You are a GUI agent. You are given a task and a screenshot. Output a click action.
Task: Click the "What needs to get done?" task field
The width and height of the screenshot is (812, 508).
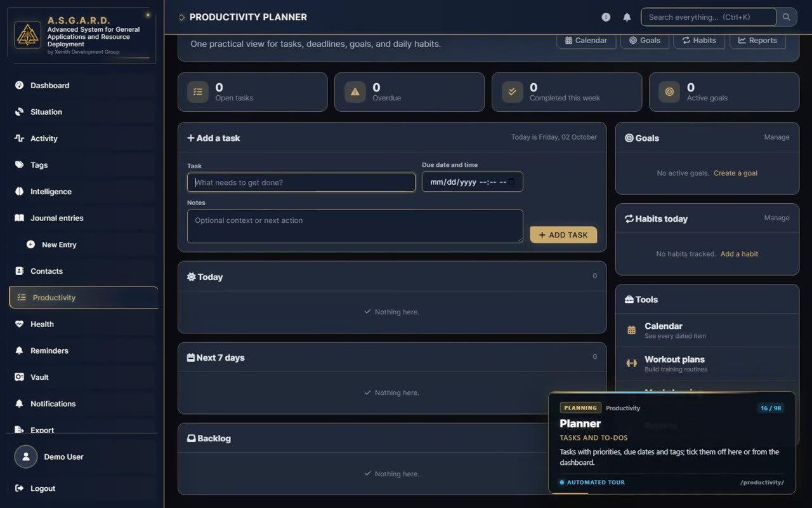(301, 182)
